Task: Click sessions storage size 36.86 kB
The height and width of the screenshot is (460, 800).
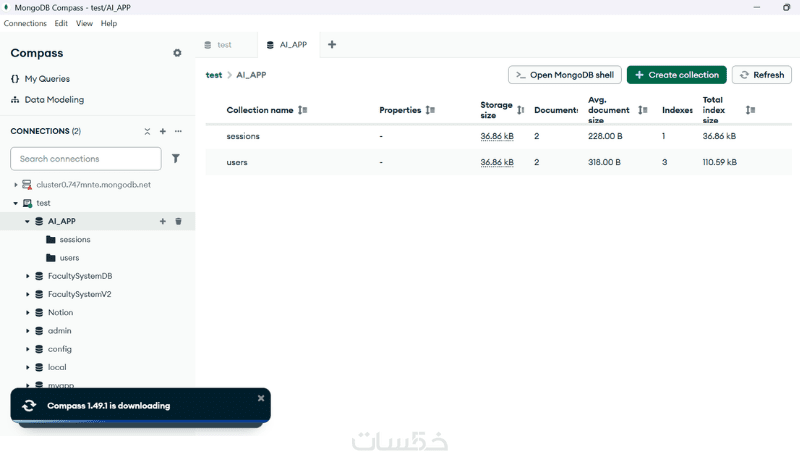Action: 497,136
